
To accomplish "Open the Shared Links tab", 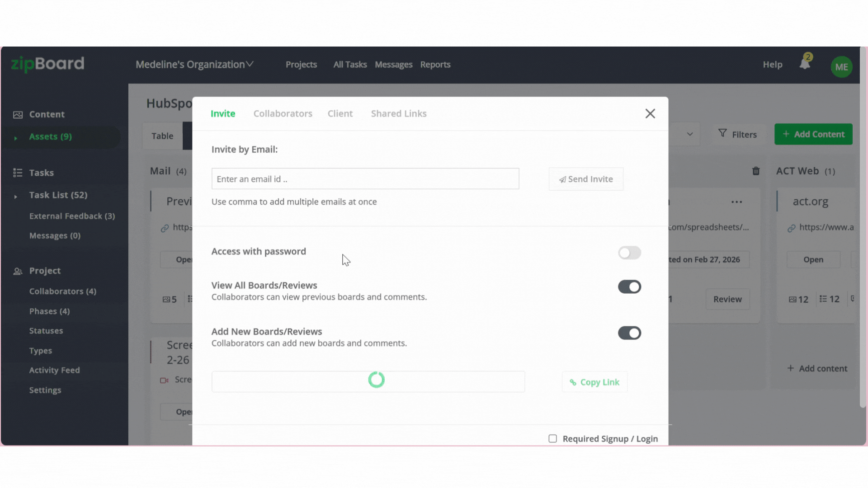I will point(398,113).
